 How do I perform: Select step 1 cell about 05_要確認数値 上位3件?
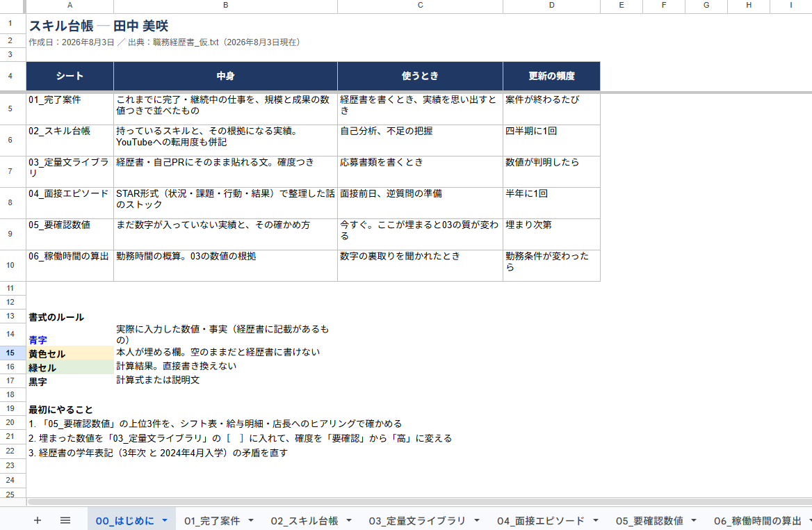pos(215,424)
